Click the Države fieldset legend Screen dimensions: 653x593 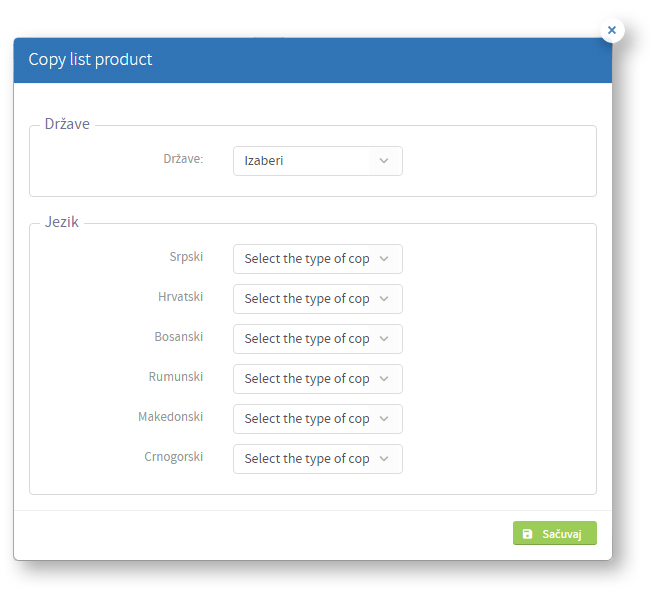(x=67, y=124)
